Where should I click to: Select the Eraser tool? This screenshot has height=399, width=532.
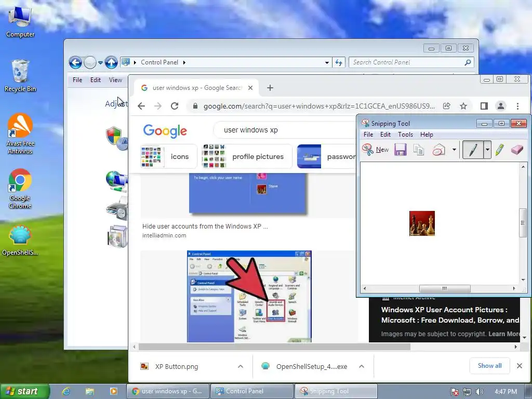pyautogui.click(x=517, y=150)
